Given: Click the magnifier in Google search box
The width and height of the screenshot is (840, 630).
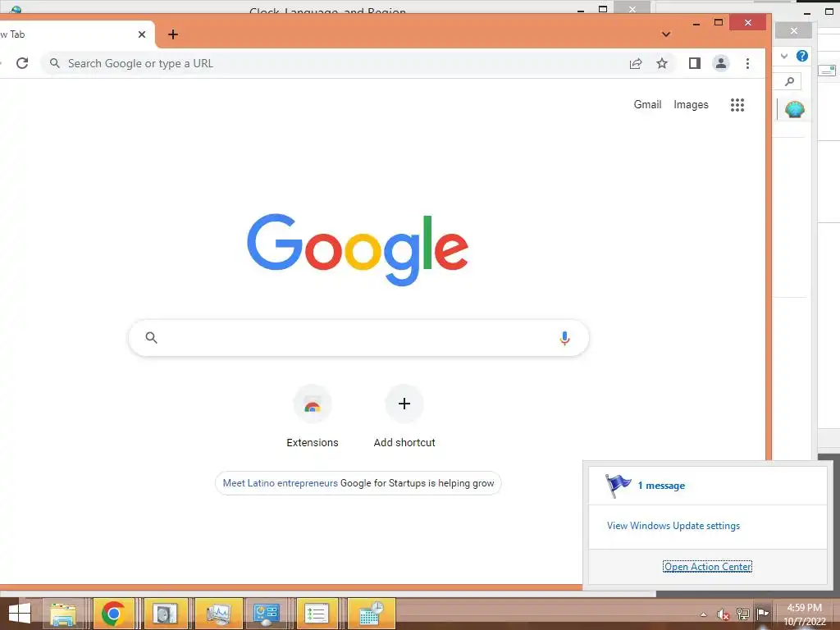Looking at the screenshot, I should 152,337.
